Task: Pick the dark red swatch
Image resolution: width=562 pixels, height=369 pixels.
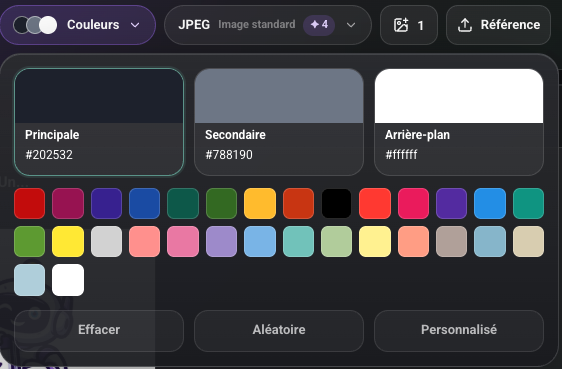Action: click(x=30, y=203)
